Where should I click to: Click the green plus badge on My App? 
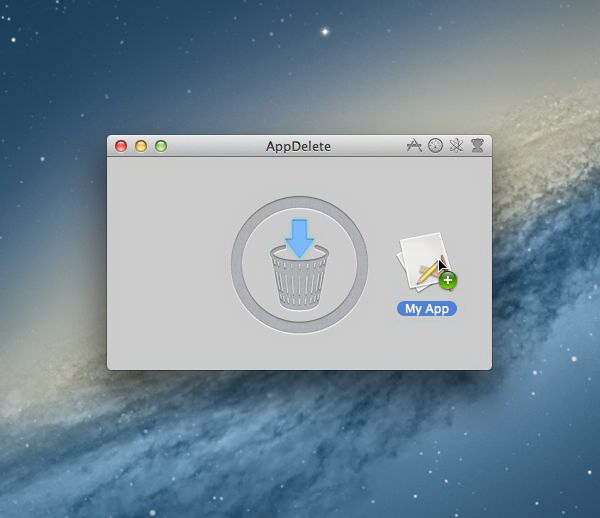(447, 280)
